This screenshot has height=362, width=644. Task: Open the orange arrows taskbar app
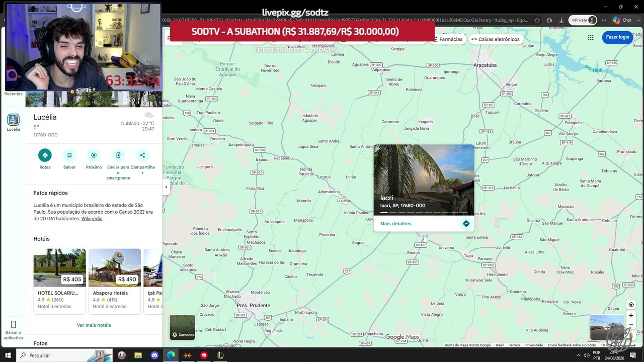tap(187, 355)
